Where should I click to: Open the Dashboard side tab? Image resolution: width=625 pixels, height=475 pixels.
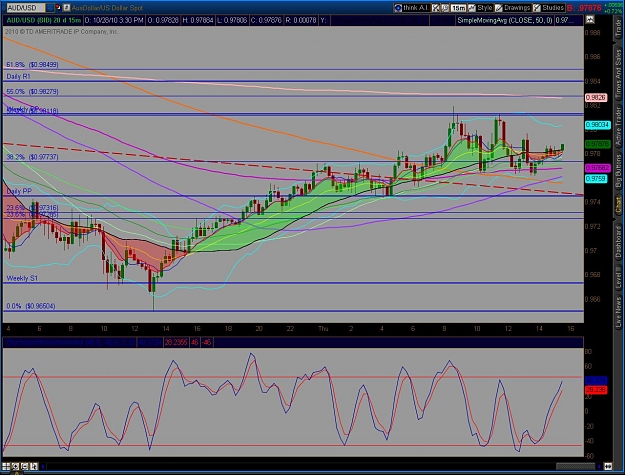pyautogui.click(x=618, y=242)
